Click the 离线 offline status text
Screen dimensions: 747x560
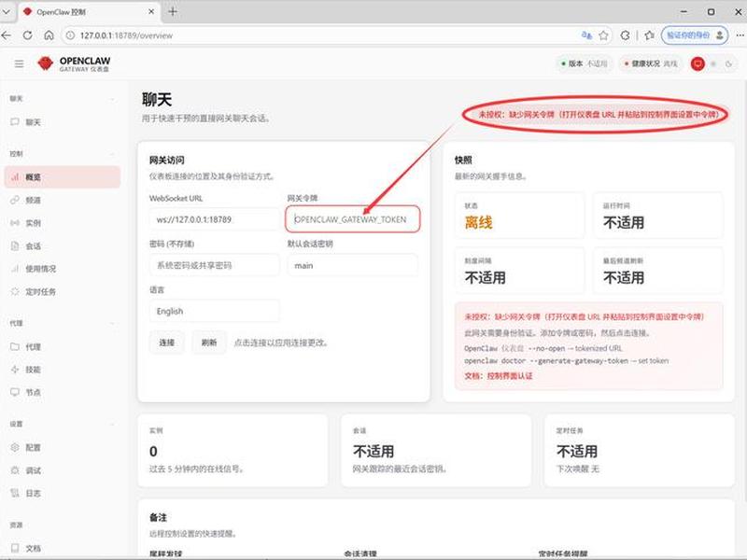tap(478, 222)
